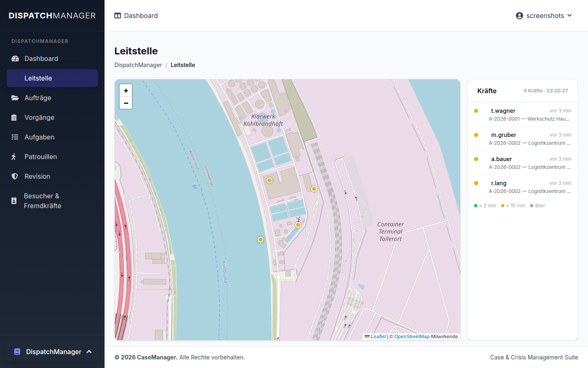Image resolution: width=588 pixels, height=368 pixels.
Task: Zoom in the map with plus button
Action: pyautogui.click(x=126, y=91)
